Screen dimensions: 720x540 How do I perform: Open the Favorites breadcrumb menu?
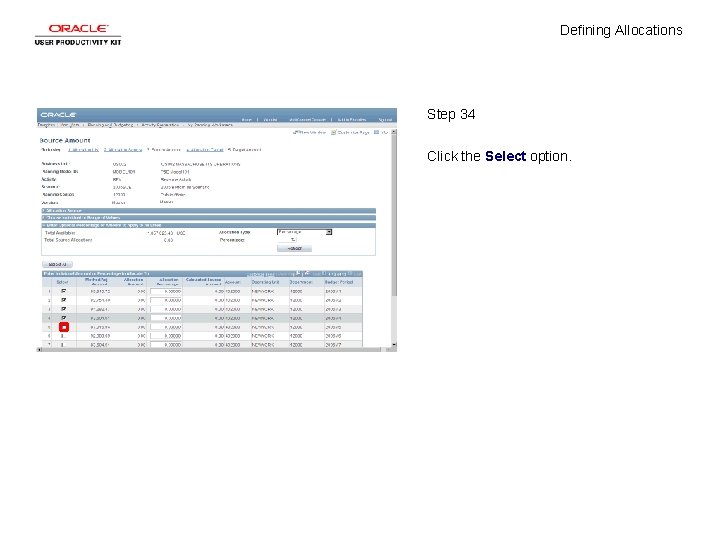click(x=46, y=125)
